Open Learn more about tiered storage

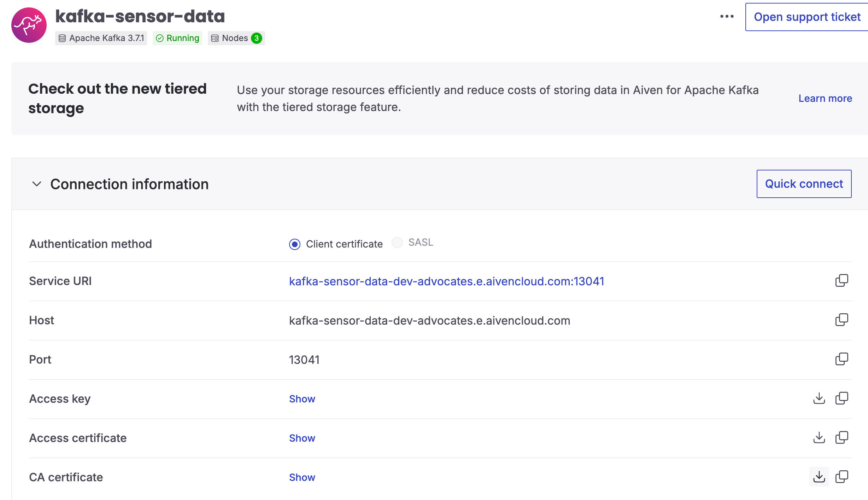point(825,98)
